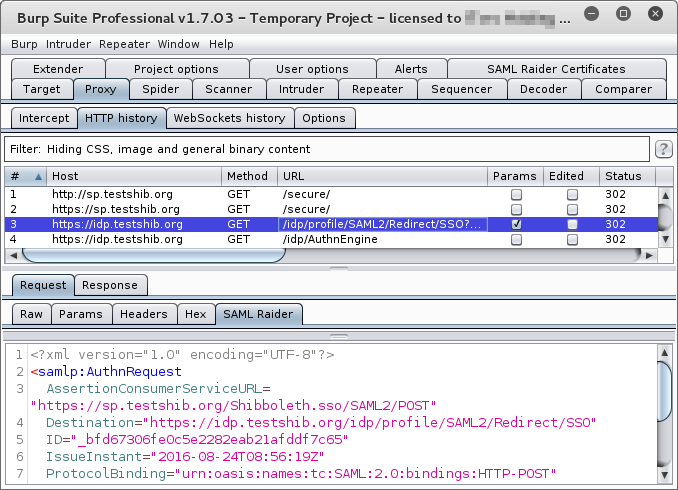Open the Hex message tab

pyautogui.click(x=195, y=314)
